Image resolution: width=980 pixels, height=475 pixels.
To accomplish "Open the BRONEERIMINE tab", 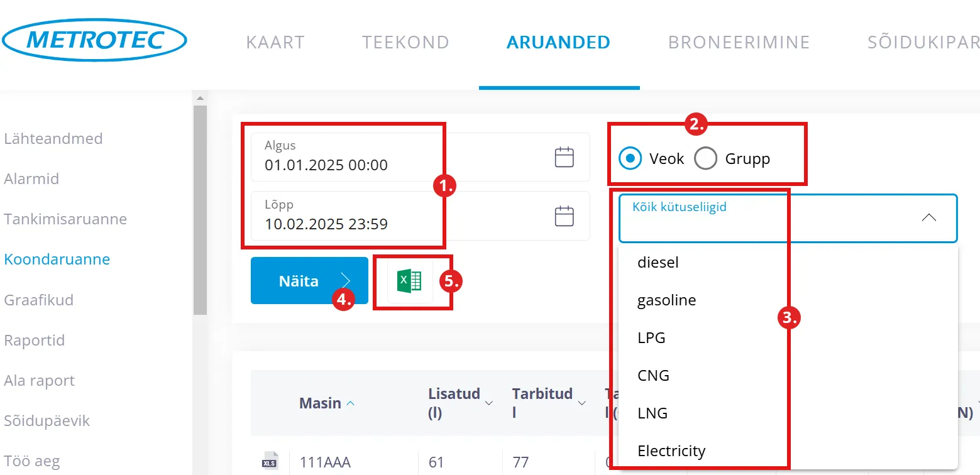I will tap(739, 42).
